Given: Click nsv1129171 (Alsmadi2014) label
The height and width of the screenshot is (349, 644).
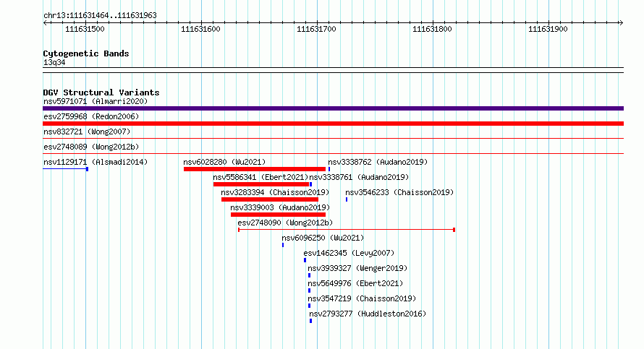Looking at the screenshot, I should [96, 162].
